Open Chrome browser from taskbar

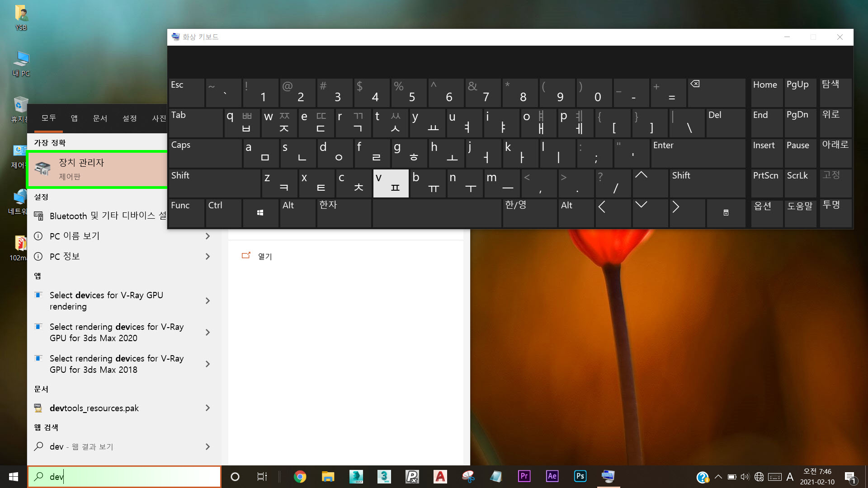[300, 476]
